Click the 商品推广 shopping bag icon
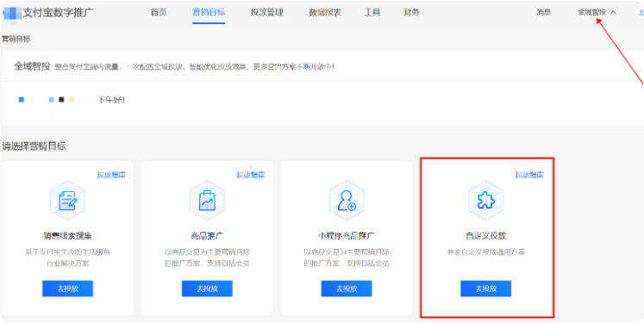Viewport: 644px width, 323px height. tap(207, 201)
